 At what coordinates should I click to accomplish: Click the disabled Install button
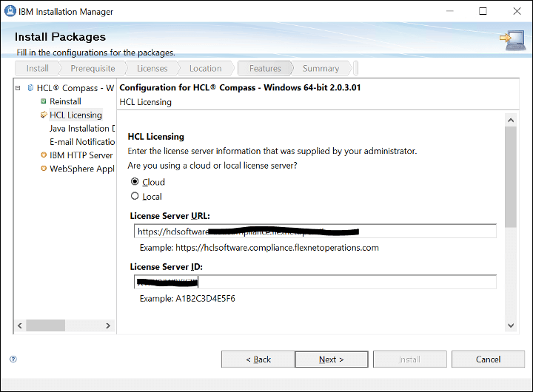click(x=410, y=359)
